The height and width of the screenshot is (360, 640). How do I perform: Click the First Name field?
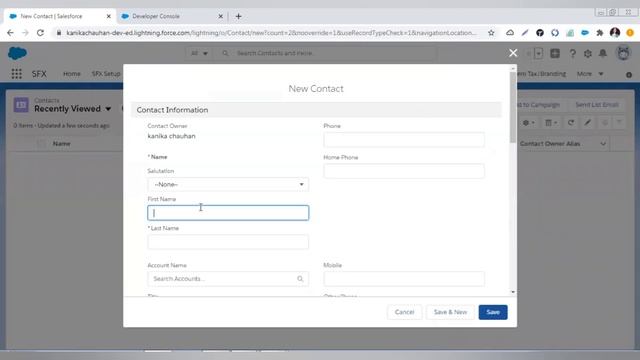click(228, 213)
